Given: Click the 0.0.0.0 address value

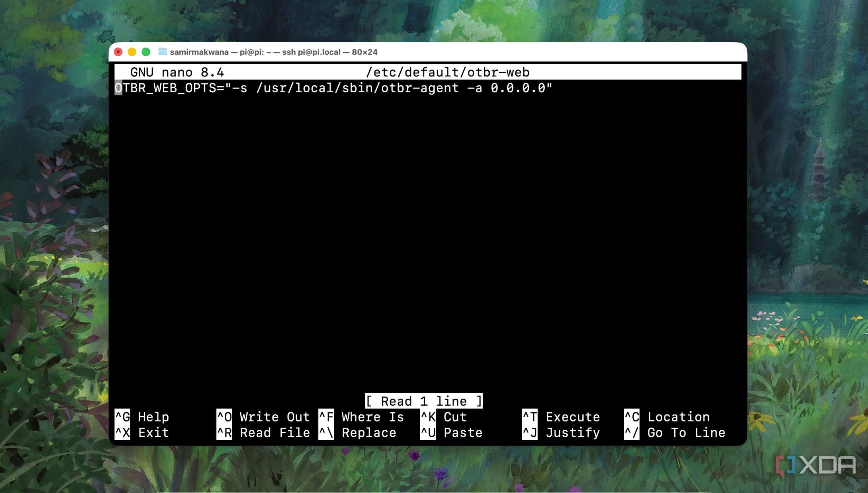Looking at the screenshot, I should (x=518, y=88).
